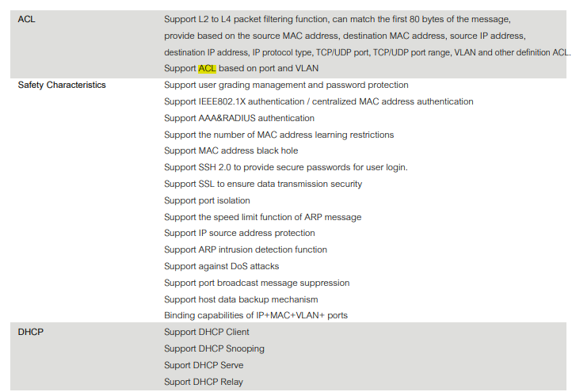Click the SSL data transmission security line
The height and width of the screenshot is (392, 572).
click(x=263, y=184)
